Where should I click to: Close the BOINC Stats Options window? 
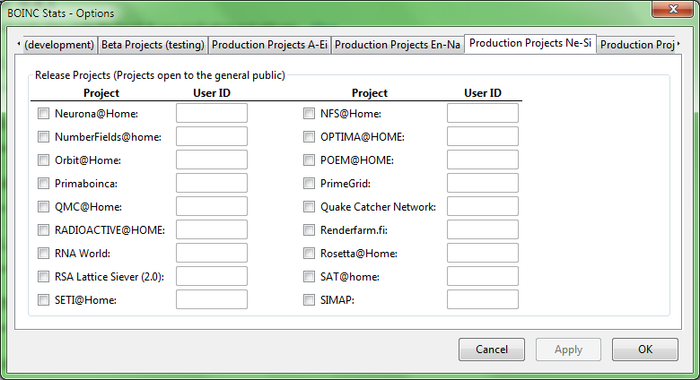(673, 9)
